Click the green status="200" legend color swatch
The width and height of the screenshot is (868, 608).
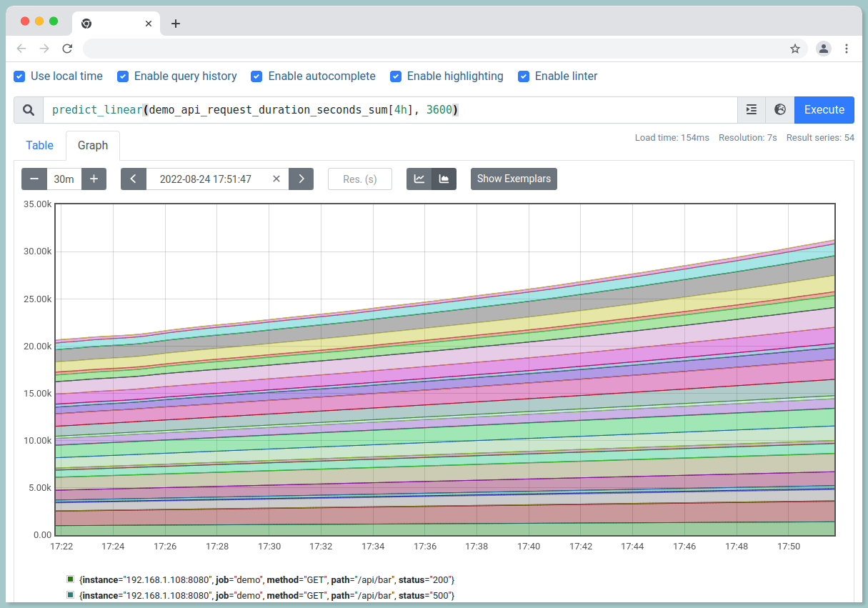(x=70, y=579)
